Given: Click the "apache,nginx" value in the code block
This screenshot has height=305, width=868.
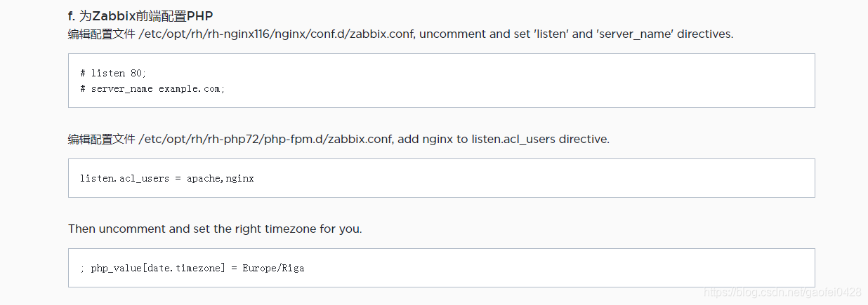Looking at the screenshot, I should pos(220,178).
